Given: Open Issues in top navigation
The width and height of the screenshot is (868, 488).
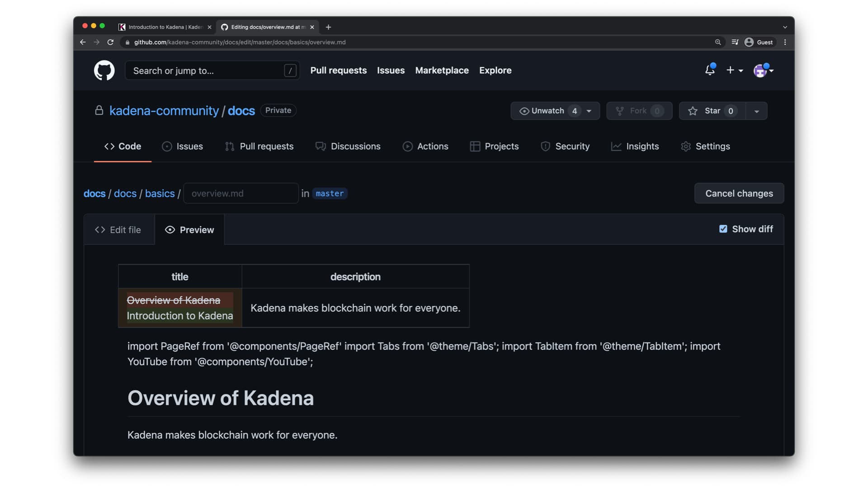Looking at the screenshot, I should [x=391, y=70].
